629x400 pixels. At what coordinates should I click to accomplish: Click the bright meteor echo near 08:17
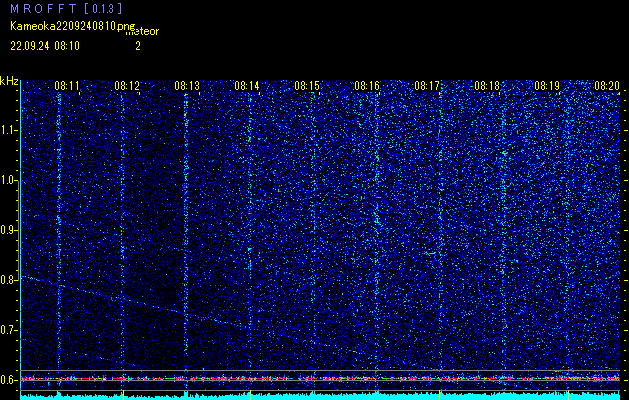click(431, 253)
